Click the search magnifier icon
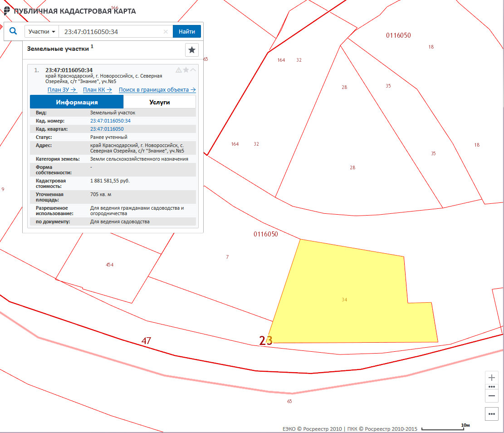 (13, 31)
